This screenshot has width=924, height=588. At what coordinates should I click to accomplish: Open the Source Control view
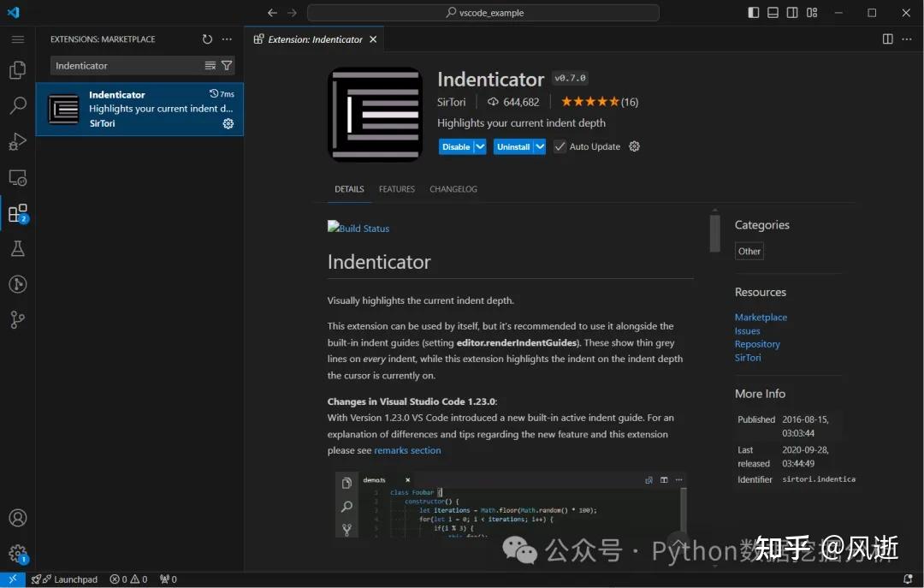coord(17,320)
